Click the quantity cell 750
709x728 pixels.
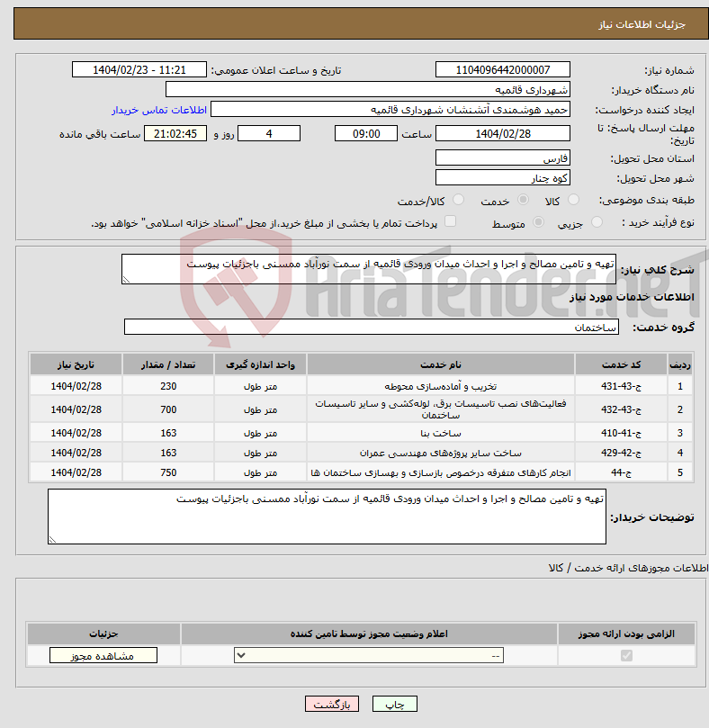pyautogui.click(x=168, y=472)
